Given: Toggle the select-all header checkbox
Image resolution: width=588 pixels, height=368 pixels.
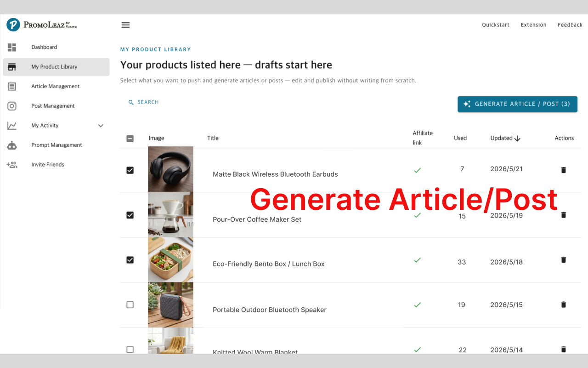Looking at the screenshot, I should [x=130, y=138].
